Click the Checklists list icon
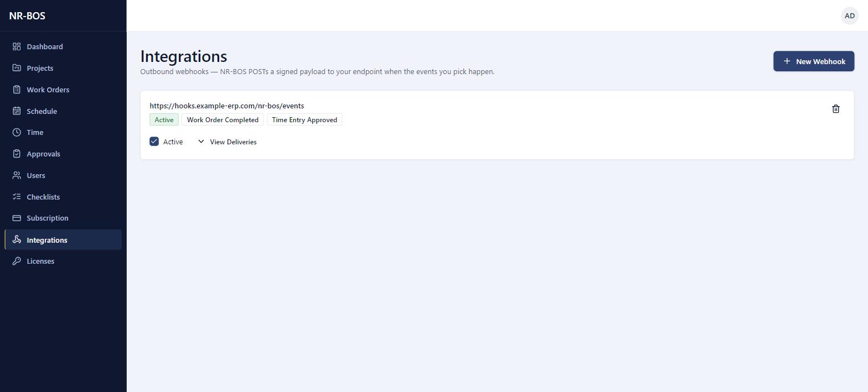The width and height of the screenshot is (868, 392). [x=17, y=197]
